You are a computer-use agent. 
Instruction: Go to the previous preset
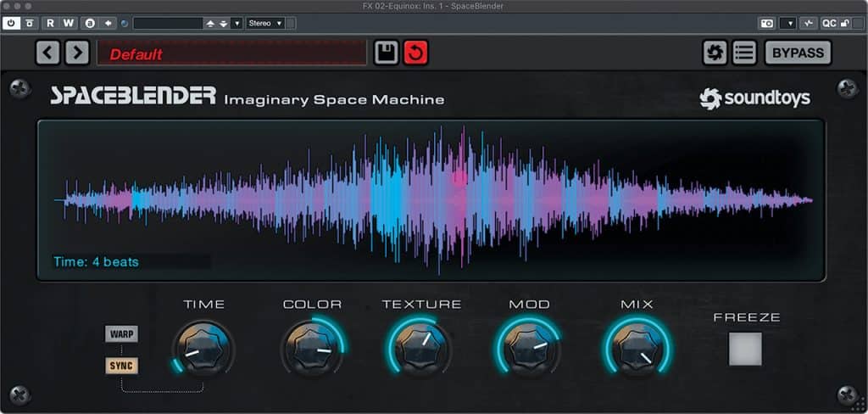click(47, 53)
